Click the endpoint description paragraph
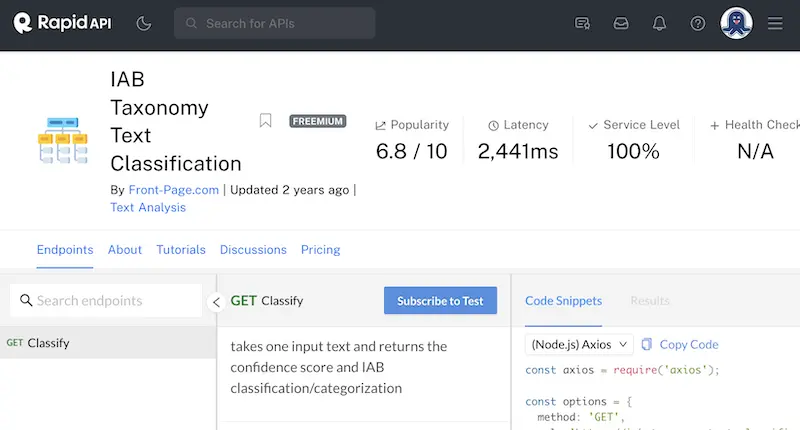Screen dimensions: 800x430 pos(339,367)
